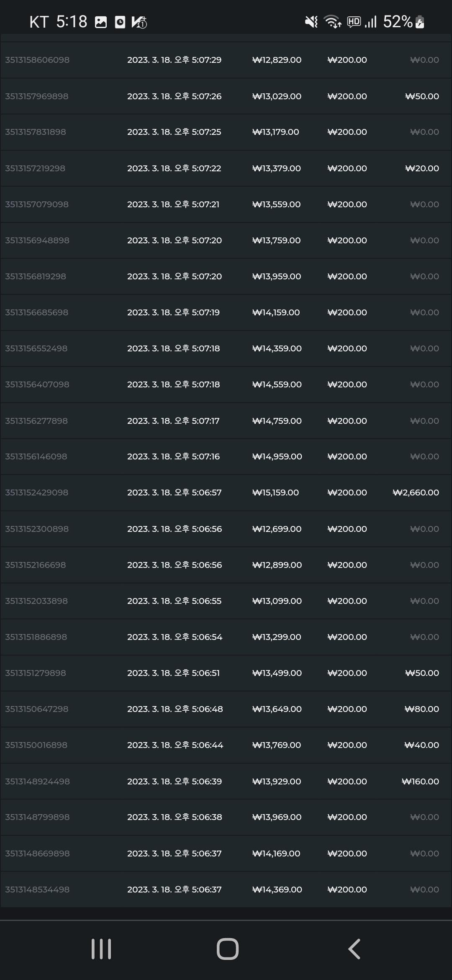The image size is (452, 980).
Task: Select the row timestamped 오후 5:07:16
Action: (226, 456)
